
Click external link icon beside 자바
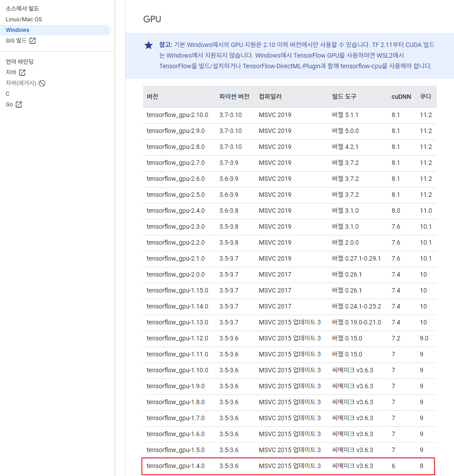[x=22, y=73]
